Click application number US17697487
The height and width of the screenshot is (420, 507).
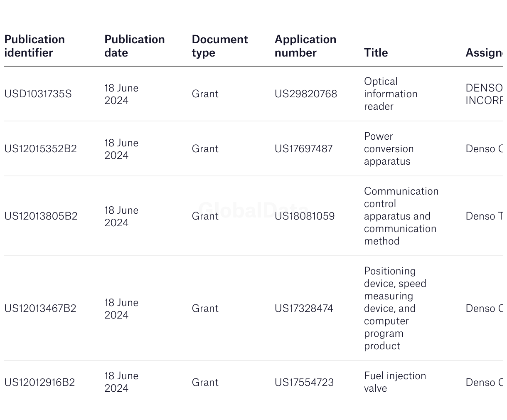303,149
